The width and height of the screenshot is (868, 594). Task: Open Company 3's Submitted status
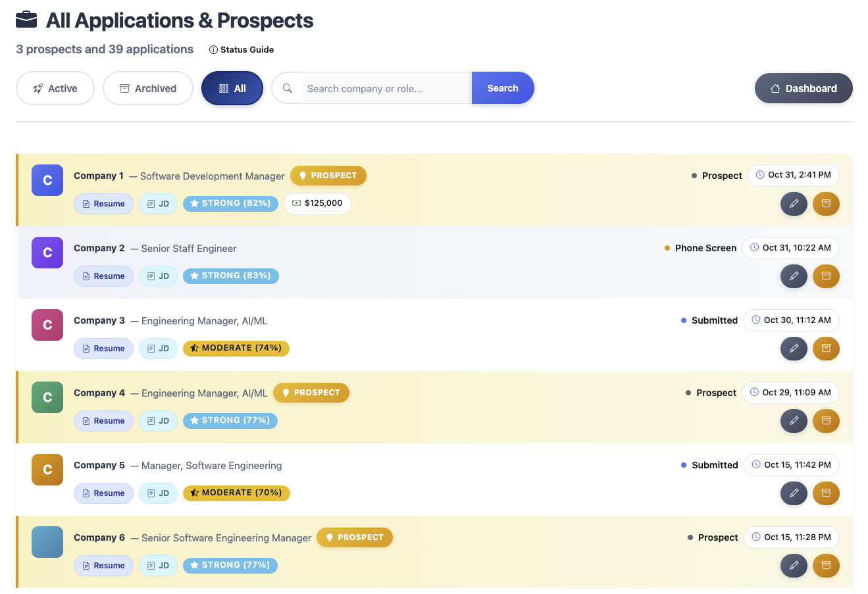715,320
